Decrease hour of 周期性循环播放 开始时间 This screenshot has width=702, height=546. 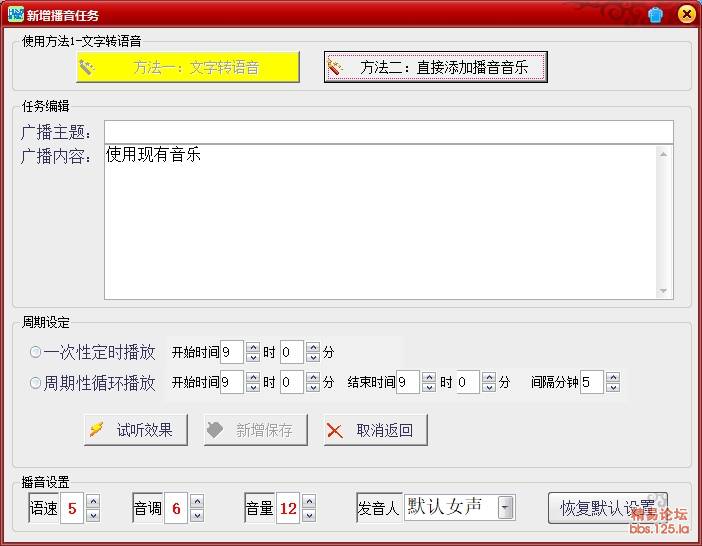[x=253, y=388]
